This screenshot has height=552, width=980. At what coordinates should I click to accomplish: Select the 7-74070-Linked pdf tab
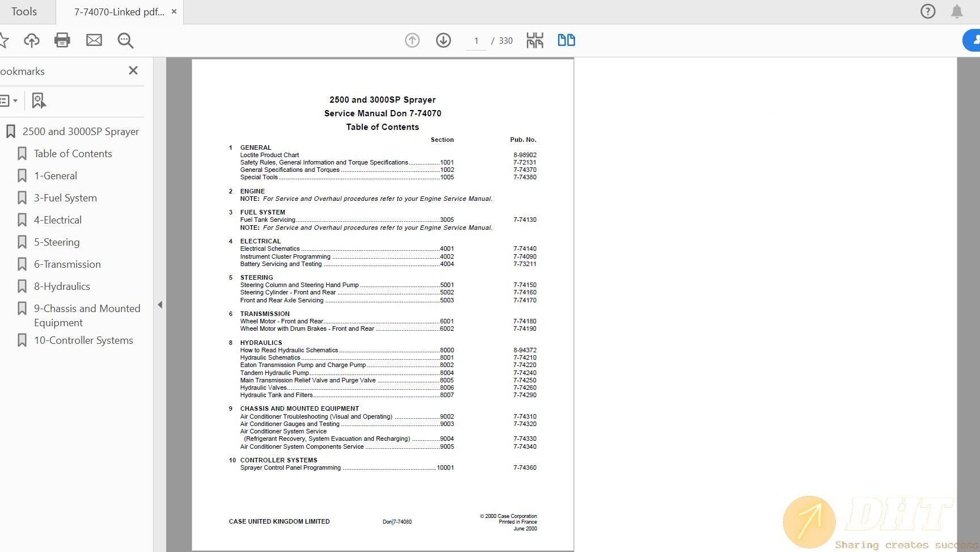coord(119,12)
